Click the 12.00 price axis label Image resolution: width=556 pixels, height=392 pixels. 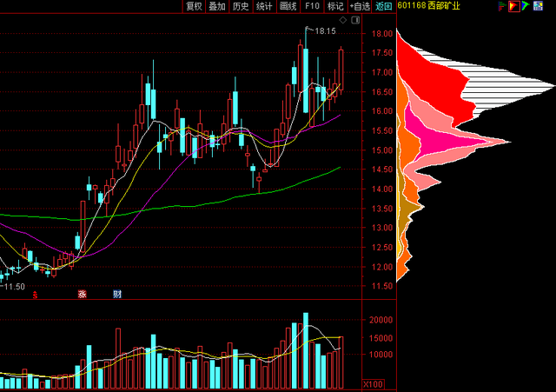382,267
